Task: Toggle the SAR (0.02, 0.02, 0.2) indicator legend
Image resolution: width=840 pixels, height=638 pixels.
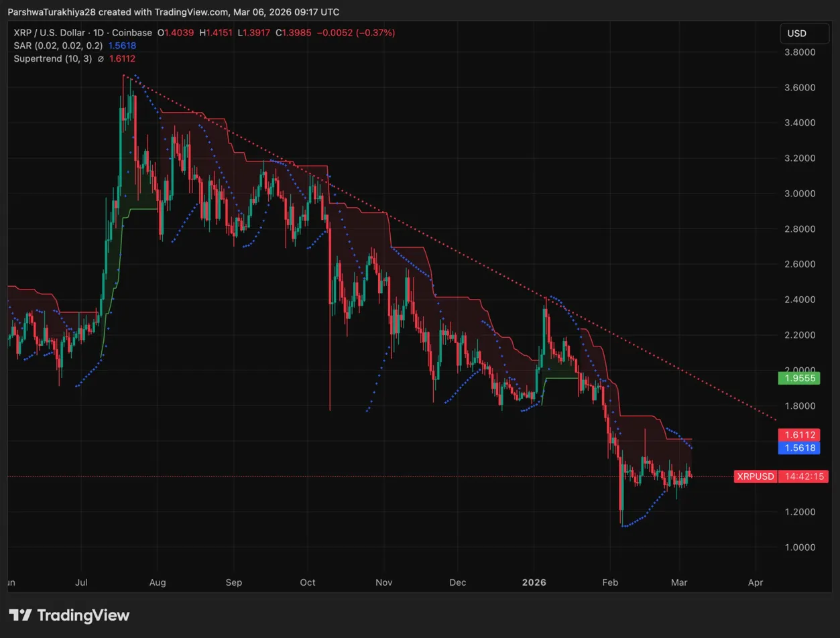Action: [56, 46]
